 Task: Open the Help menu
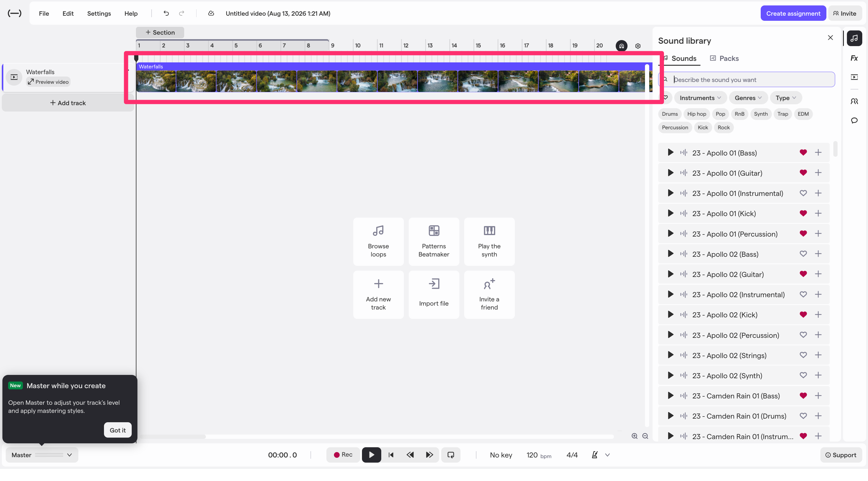[131, 14]
